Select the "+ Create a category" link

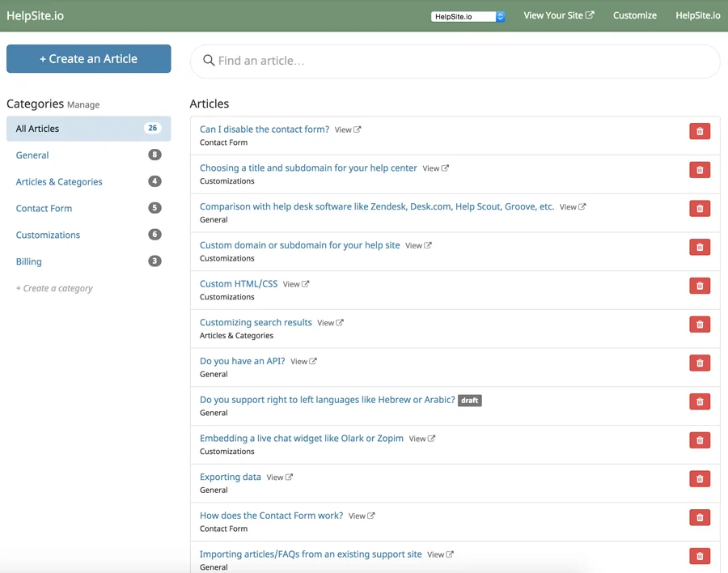coord(53,288)
